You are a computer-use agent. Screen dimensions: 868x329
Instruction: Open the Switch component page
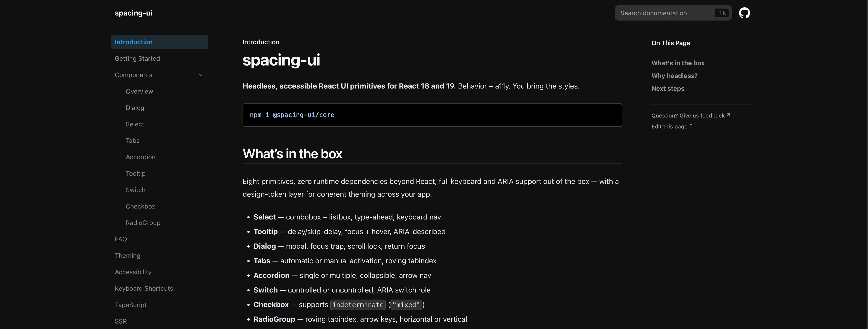(x=136, y=190)
